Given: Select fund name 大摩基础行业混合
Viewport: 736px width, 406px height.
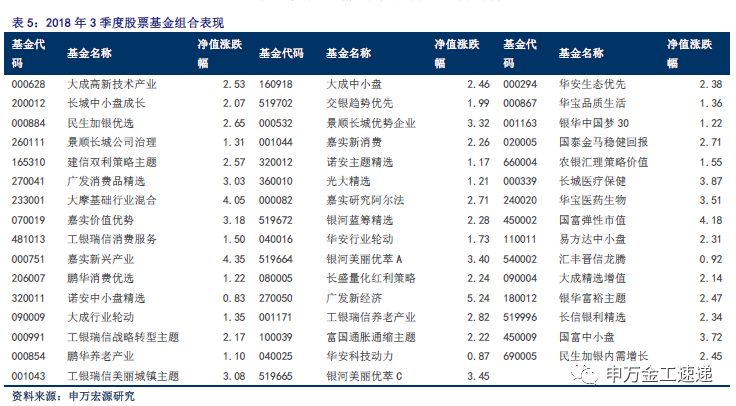Looking at the screenshot, I should [x=112, y=200].
